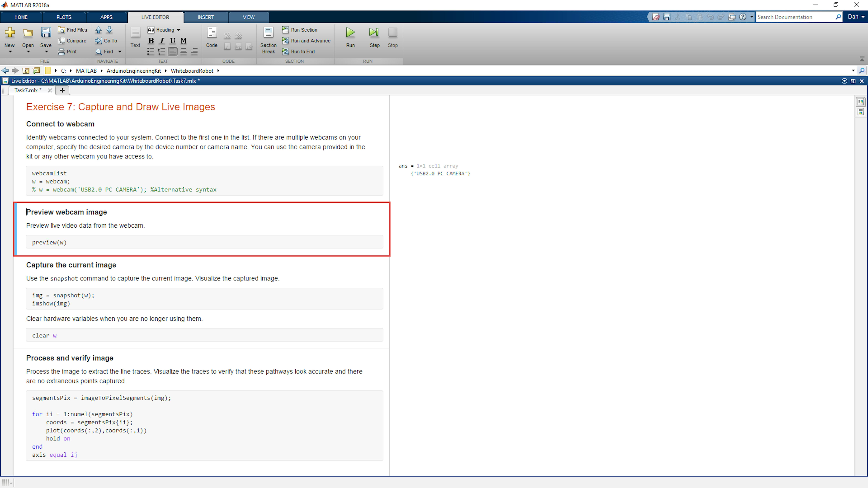This screenshot has height=488, width=868.
Task: Click the MATLAB folder in address path
Action: (86, 71)
